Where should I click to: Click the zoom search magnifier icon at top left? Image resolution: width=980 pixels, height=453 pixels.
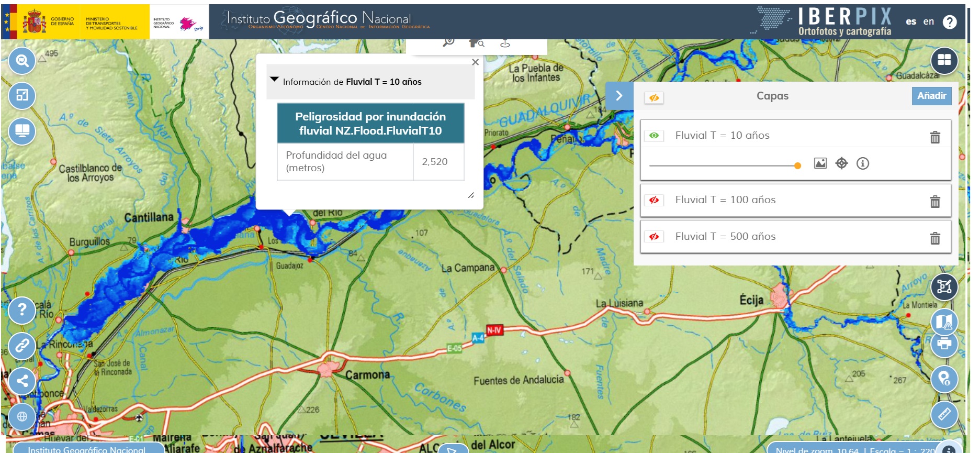point(22,61)
